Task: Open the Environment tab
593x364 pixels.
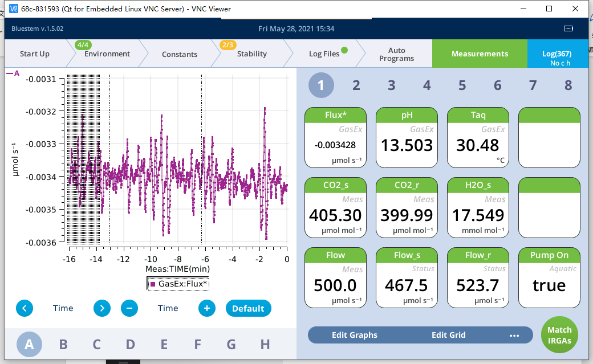Action: 107,54
